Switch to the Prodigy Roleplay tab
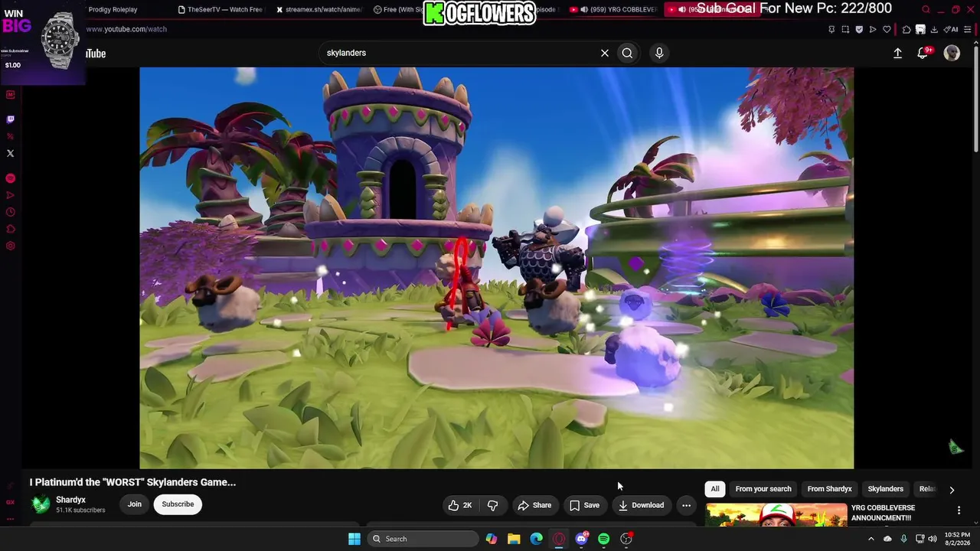Image resolution: width=980 pixels, height=551 pixels. 113,10
